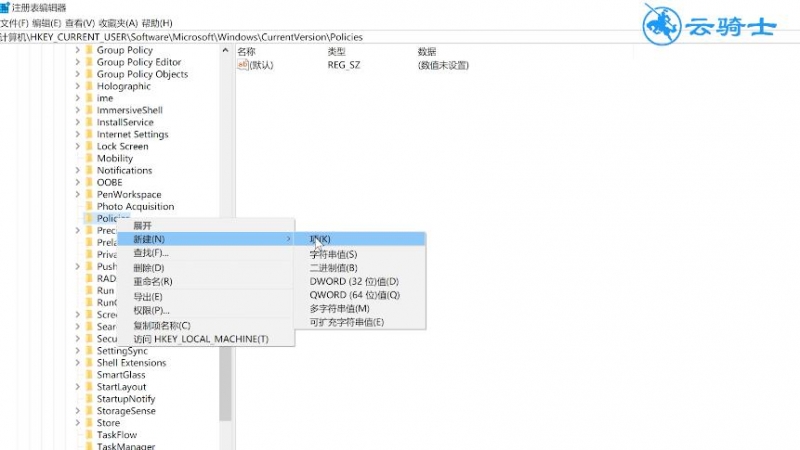Open the 编辑(E) menu
The height and width of the screenshot is (450, 800).
(x=46, y=23)
